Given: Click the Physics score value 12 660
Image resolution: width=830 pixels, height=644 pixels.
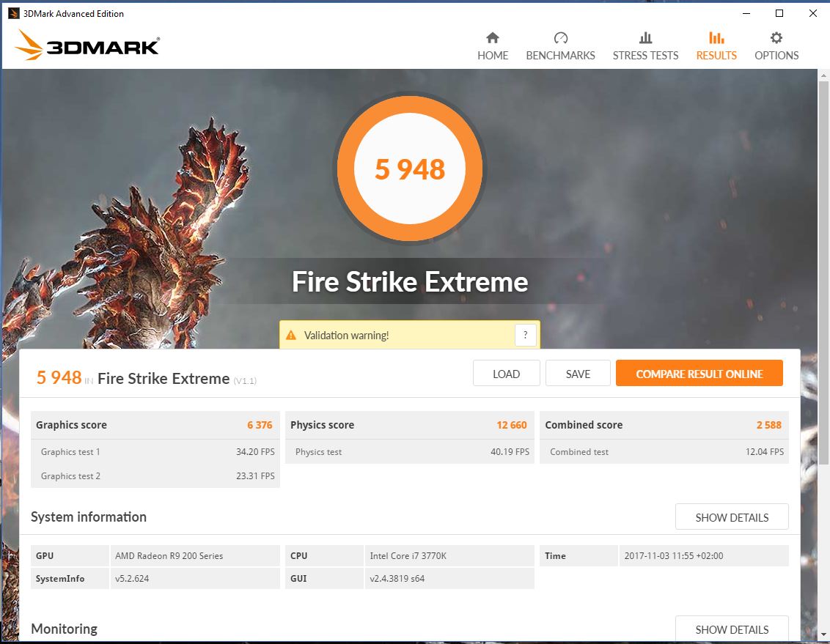Looking at the screenshot, I should (511, 425).
